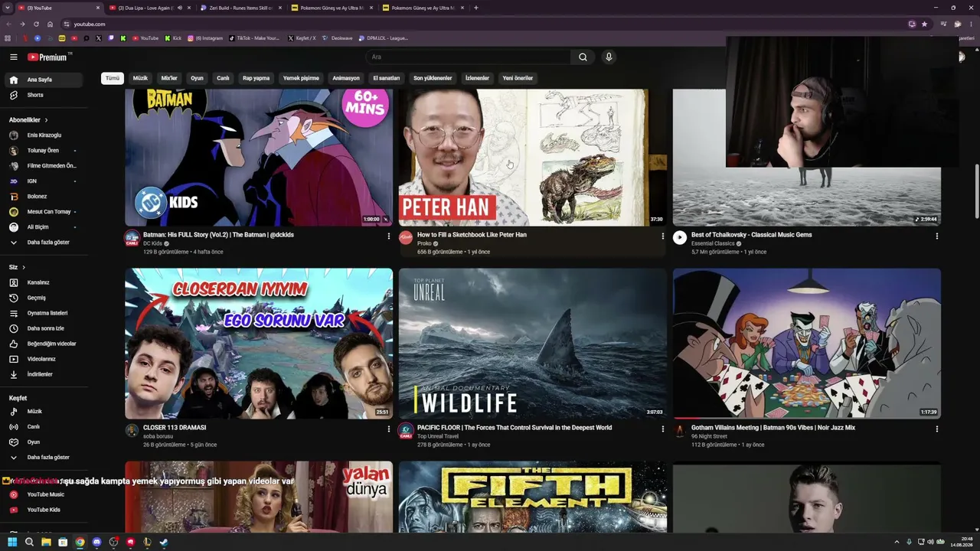Screen dimensions: 980x551
Task: Open Kanalınız in the sidebar
Action: (44, 282)
